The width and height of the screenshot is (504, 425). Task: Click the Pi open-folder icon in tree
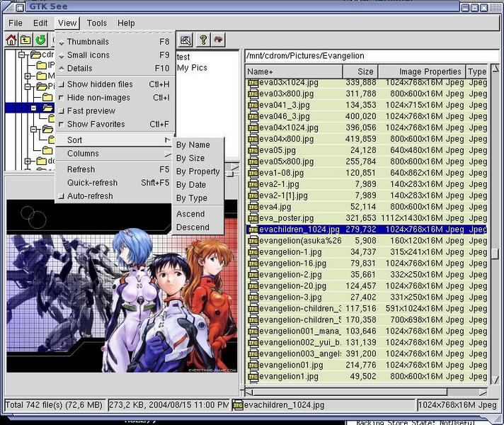click(x=42, y=86)
